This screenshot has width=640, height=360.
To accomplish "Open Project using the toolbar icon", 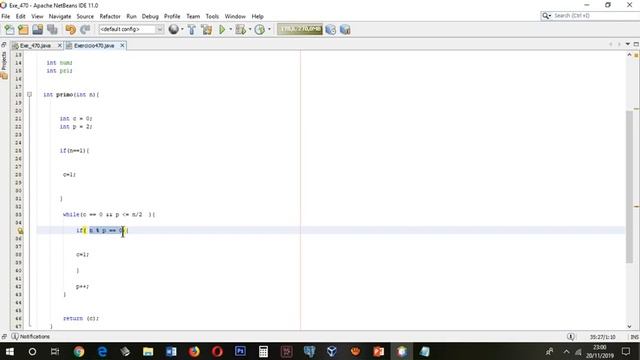I will 38,29.
